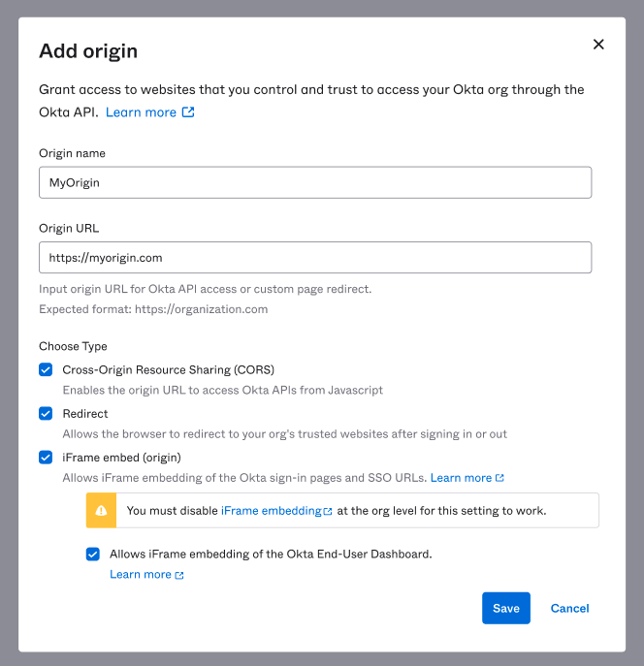Viewport: 644px width, 666px height.
Task: Focus the Origin name field containing MyOrigin
Action: pos(315,182)
